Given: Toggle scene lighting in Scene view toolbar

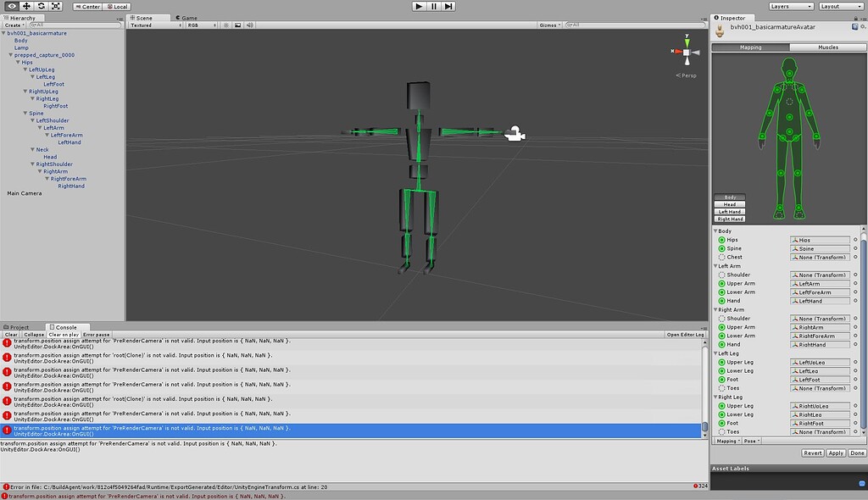Looking at the screenshot, I should [226, 25].
